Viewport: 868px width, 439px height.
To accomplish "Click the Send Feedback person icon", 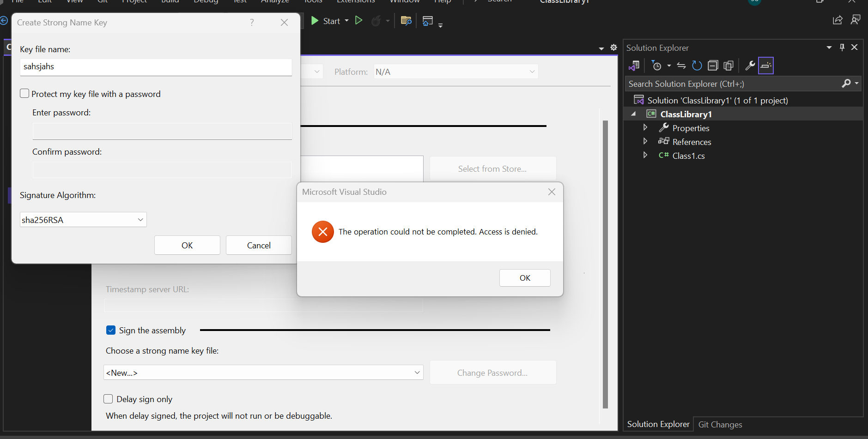I will click(x=856, y=20).
